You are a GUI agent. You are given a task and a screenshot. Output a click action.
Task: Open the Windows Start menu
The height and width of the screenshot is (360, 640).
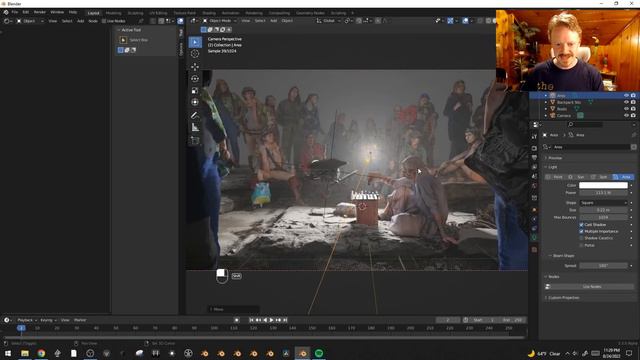(x=8, y=353)
